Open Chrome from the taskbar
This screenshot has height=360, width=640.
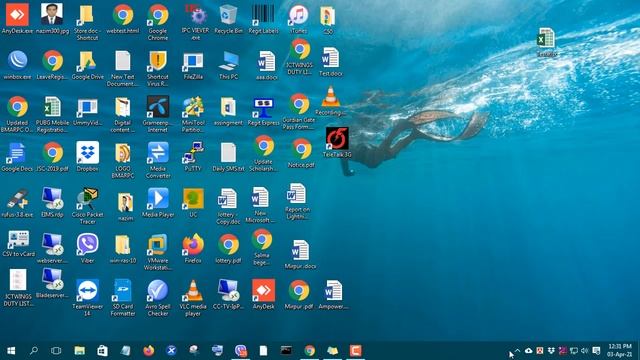(310, 351)
